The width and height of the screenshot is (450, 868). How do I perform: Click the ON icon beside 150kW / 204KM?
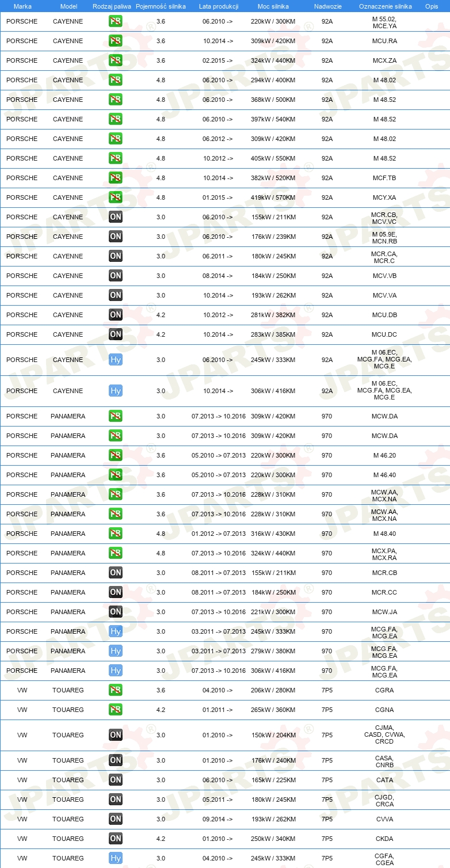116,735
